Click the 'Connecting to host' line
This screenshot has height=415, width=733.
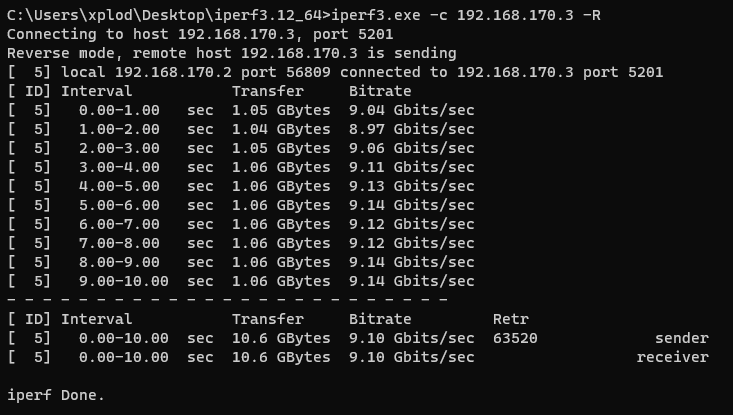[x=200, y=35]
